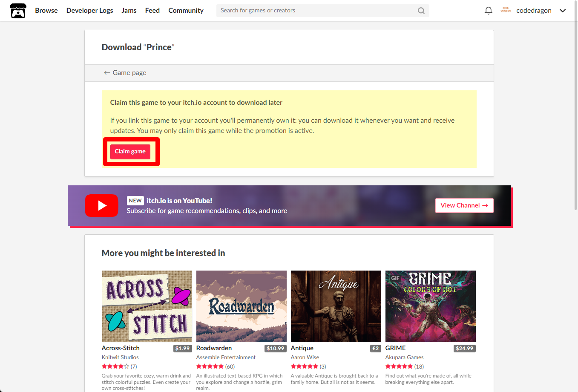The width and height of the screenshot is (578, 392).
Task: Go back to the Game page
Action: coord(125,73)
